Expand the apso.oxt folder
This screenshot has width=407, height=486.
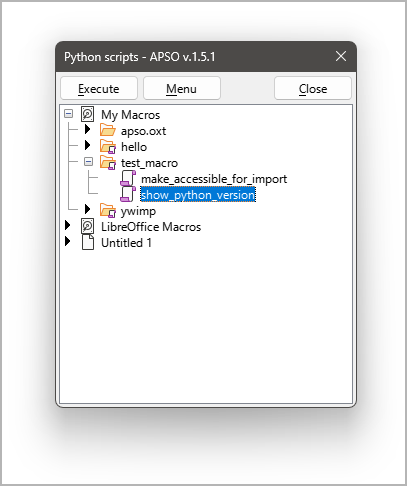87,130
